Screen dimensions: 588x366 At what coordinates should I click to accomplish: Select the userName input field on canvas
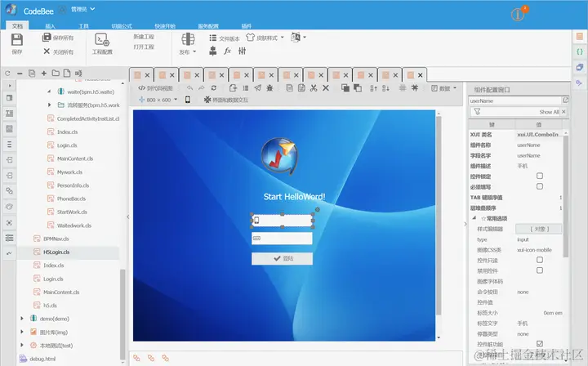point(282,220)
